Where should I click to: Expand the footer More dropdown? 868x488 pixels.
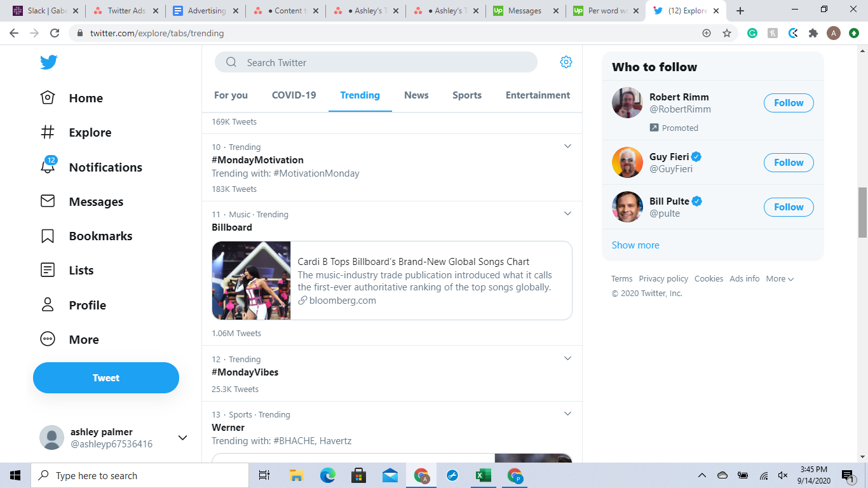pos(780,278)
